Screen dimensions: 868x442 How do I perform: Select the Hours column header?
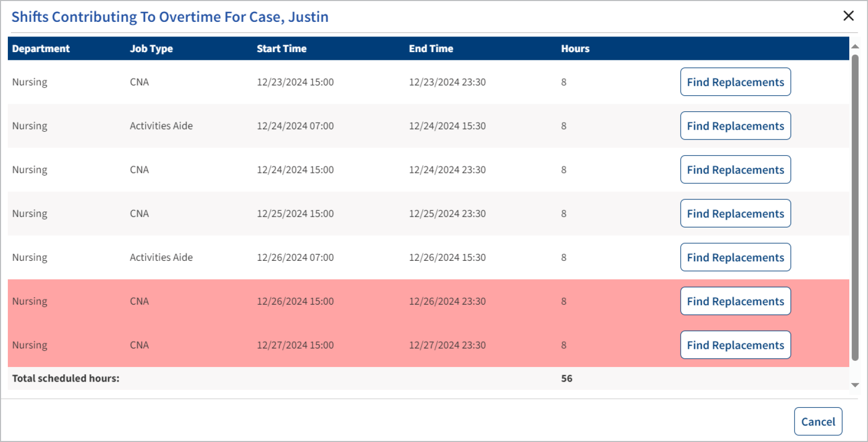click(575, 48)
